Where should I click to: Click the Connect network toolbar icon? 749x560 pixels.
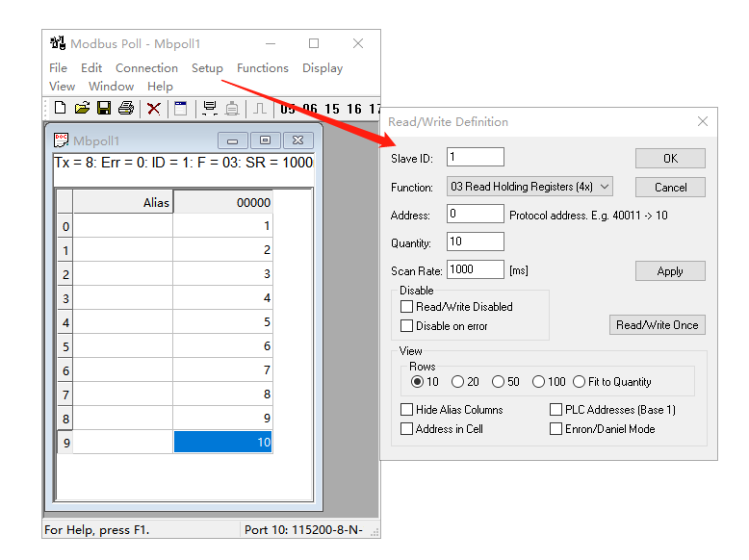coord(209,108)
